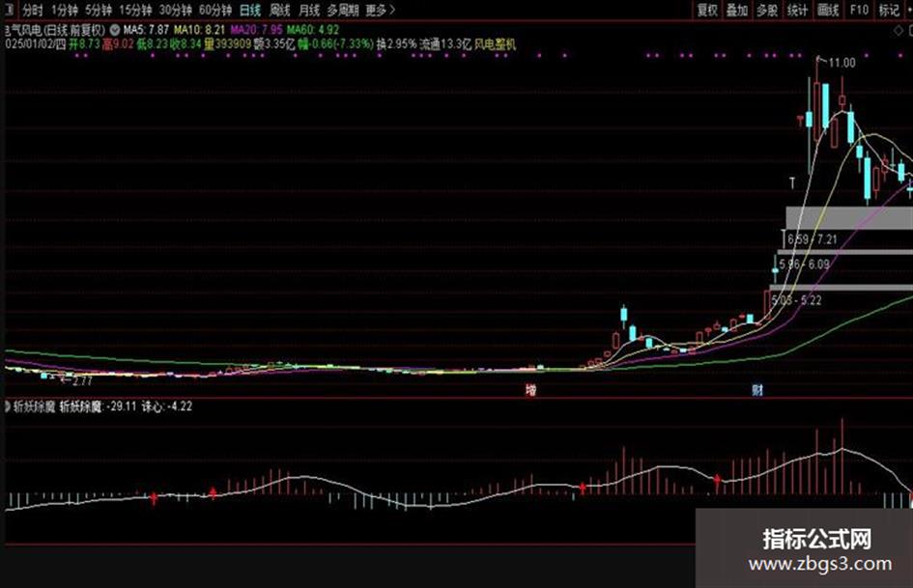913x588 pixels.
Task: Click the white T marker below the peak
Action: (792, 182)
